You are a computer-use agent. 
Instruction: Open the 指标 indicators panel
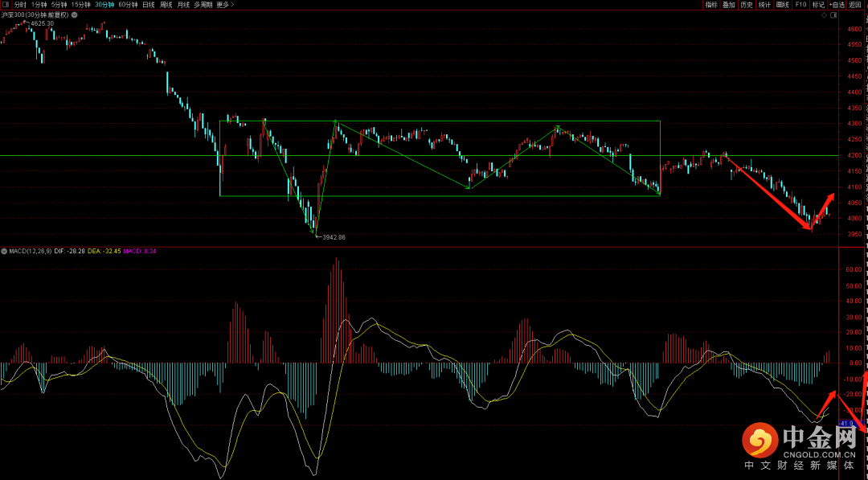pos(710,5)
